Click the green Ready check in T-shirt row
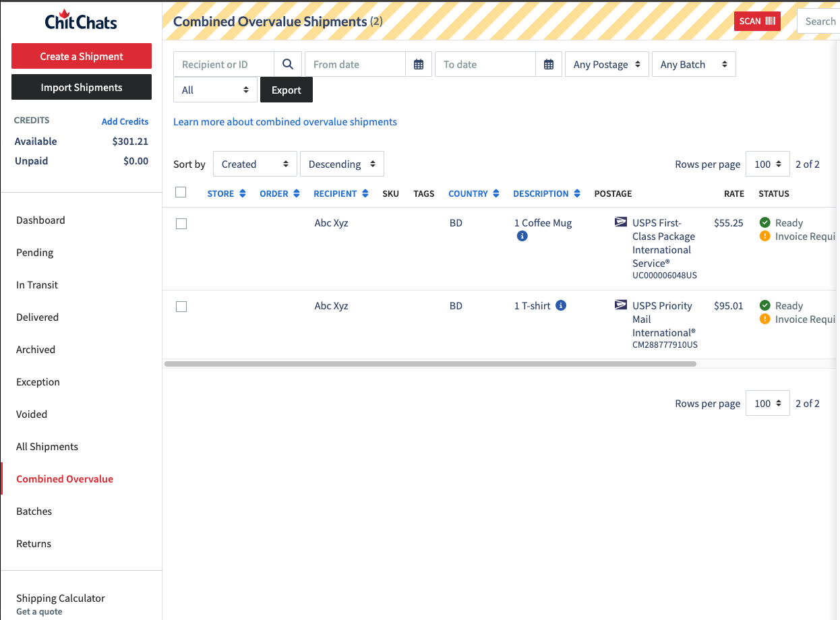840x620 pixels. 764,305
